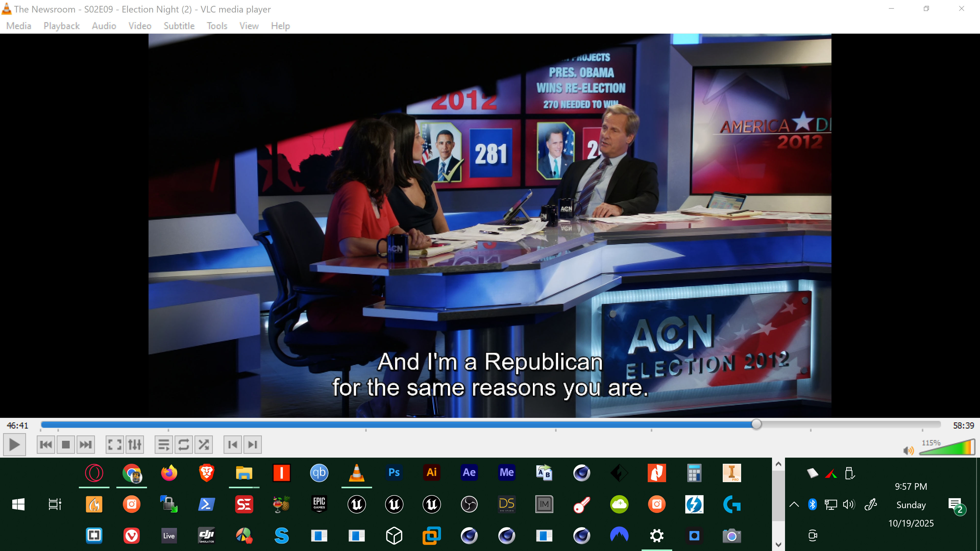980x551 pixels.
Task: Click the total duration 58:39 label
Action: pyautogui.click(x=963, y=425)
